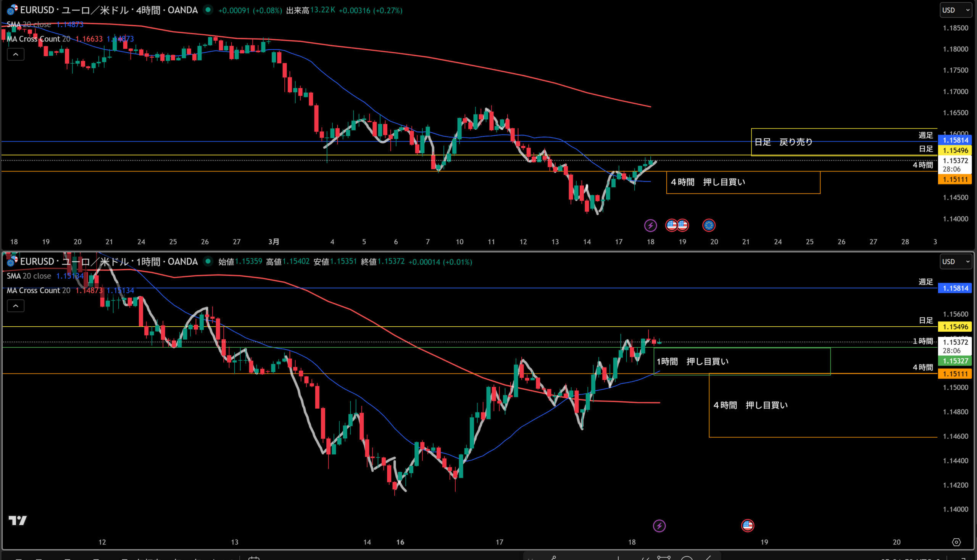This screenshot has height=560, width=977.
Task: Click the purple lightning news icon in the 4-hour chart
Action: 650,225
